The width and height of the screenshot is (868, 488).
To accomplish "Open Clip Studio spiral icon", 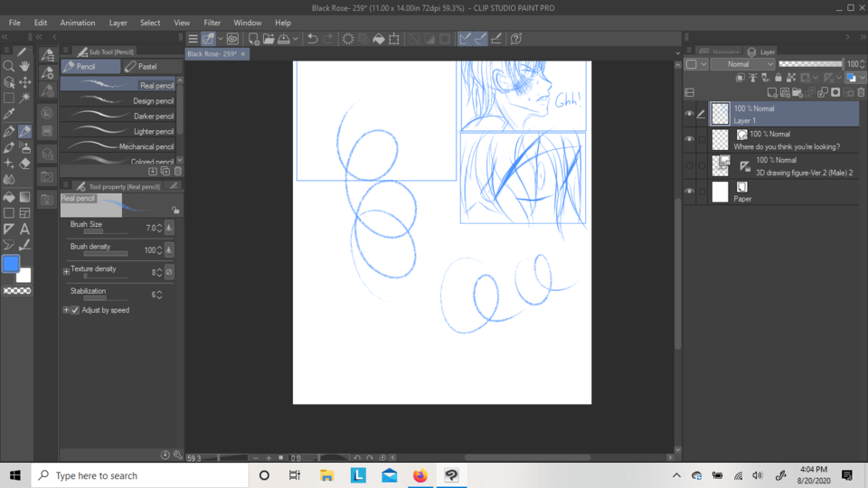I will [233, 39].
